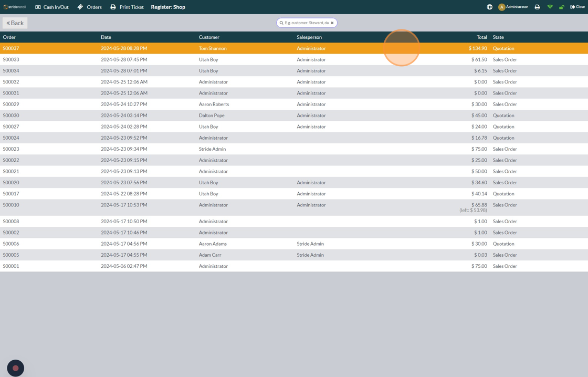Clear the search with the X icon
Screen dimensions: 588x377
click(332, 23)
